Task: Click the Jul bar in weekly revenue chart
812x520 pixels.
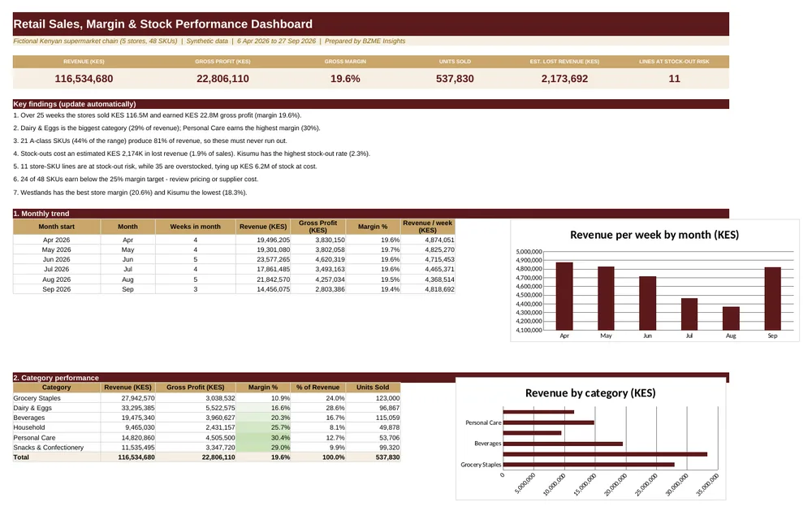Action: tap(689, 314)
